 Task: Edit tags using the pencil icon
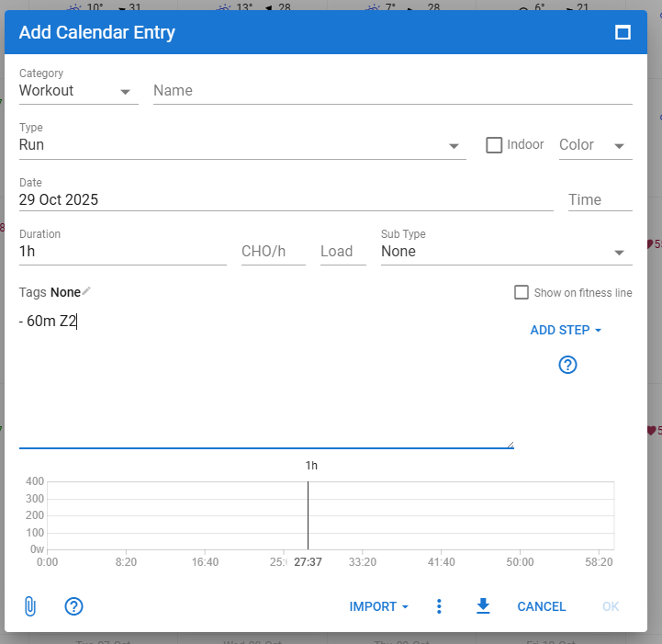(x=86, y=291)
